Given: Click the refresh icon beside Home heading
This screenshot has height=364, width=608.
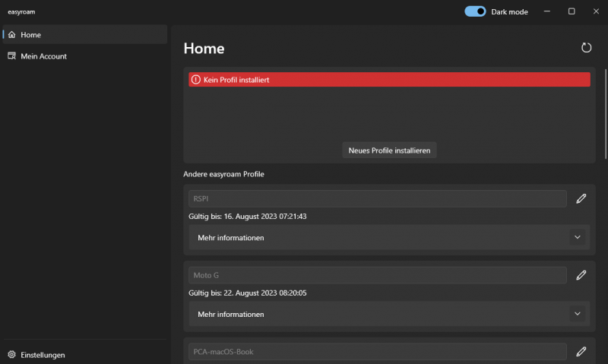Looking at the screenshot, I should 586,48.
